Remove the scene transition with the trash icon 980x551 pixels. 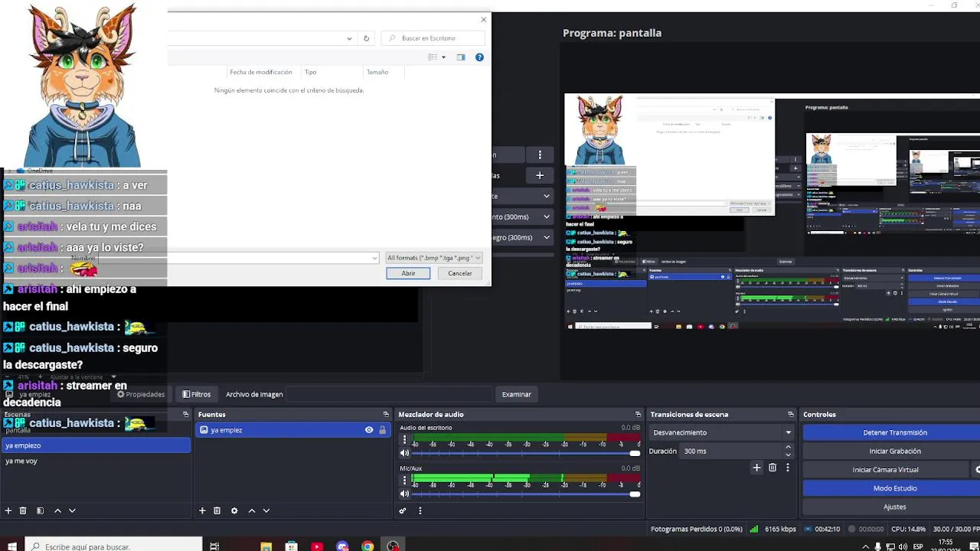coord(773,468)
